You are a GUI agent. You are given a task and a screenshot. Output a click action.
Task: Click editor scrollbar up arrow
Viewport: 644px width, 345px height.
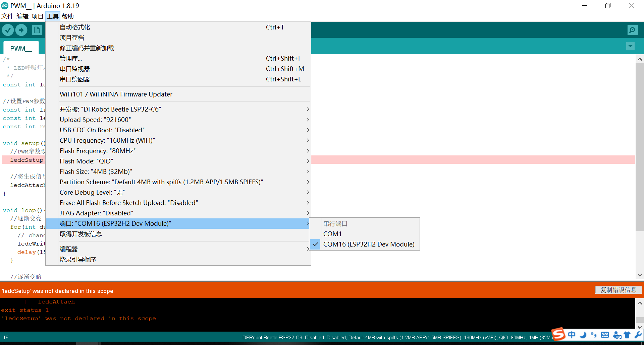640,59
